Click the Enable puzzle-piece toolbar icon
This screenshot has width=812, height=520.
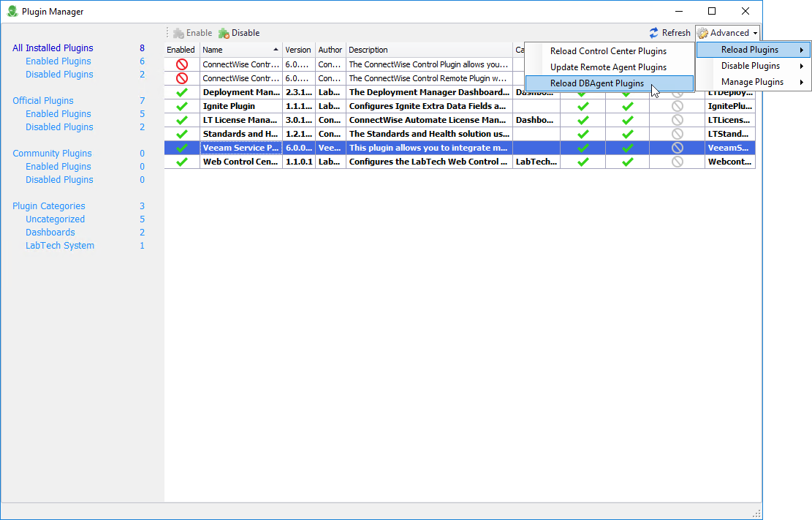point(178,32)
